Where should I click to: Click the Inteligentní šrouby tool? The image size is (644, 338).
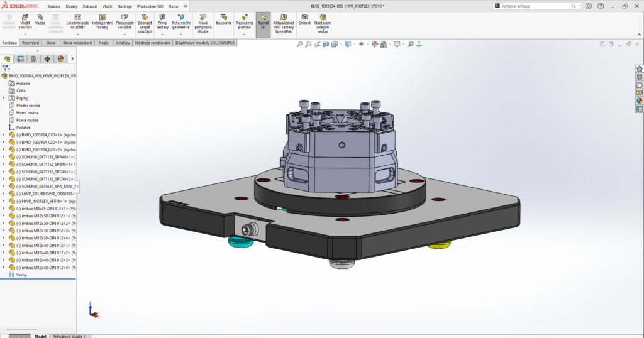[x=103, y=21]
